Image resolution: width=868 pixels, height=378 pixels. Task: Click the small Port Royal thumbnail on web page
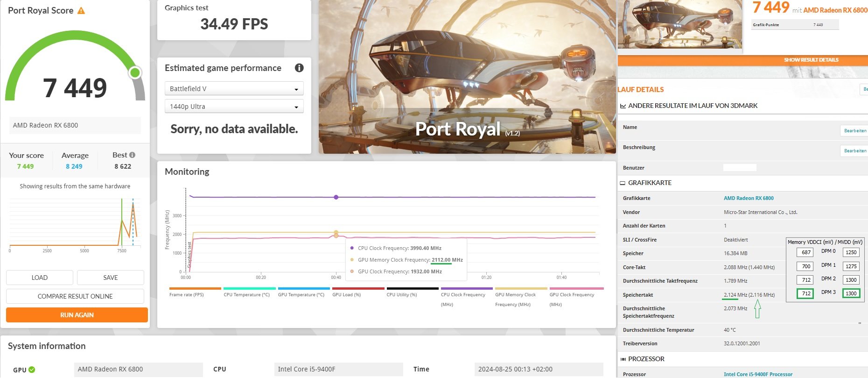[680, 24]
